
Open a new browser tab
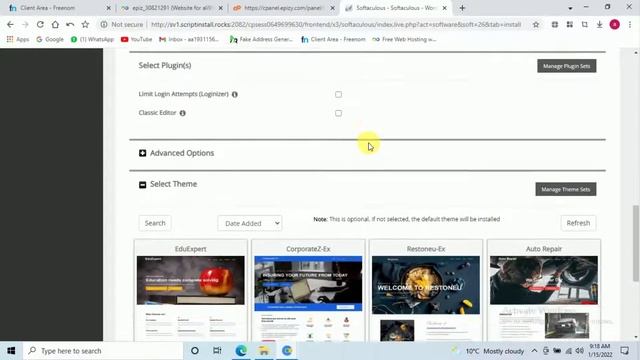462,8
